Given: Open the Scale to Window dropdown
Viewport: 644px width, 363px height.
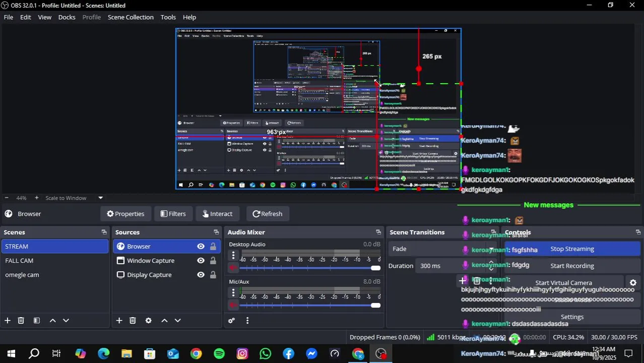Looking at the screenshot, I should [74, 198].
